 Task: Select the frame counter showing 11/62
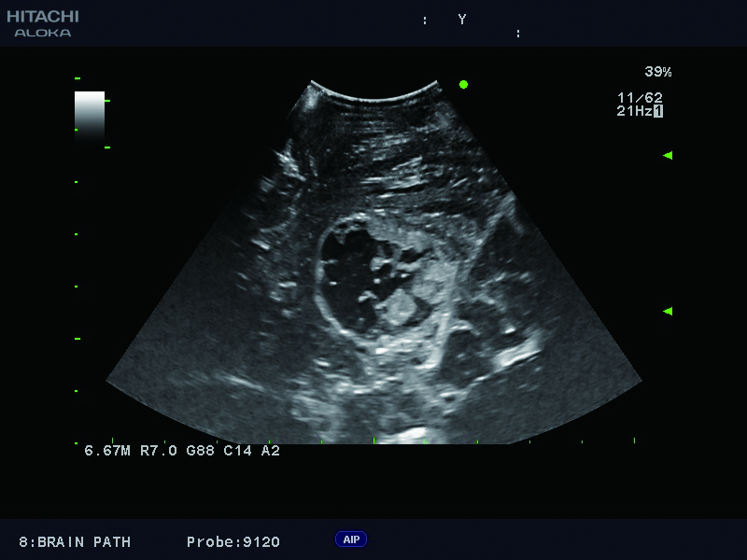click(641, 96)
